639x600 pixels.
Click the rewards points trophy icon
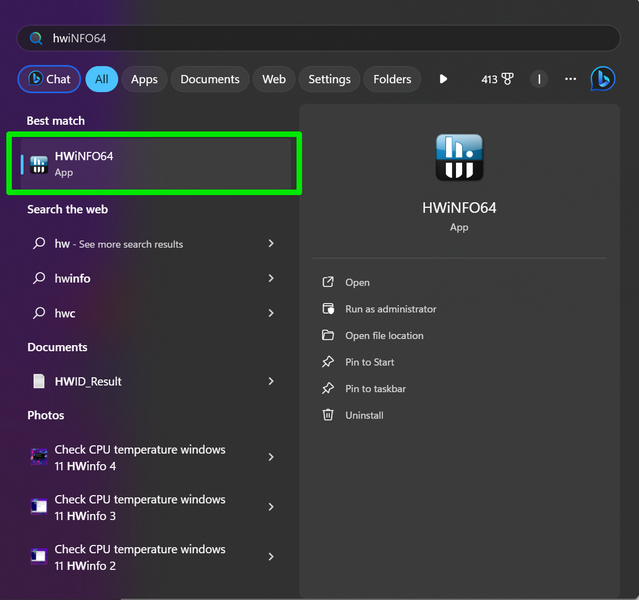(507, 79)
